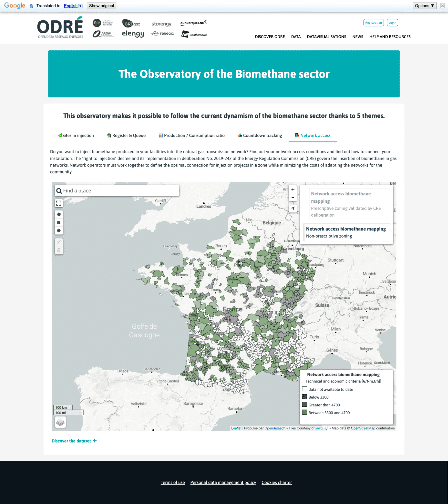Open the Google Translate Options dropdown
448x504 pixels.
(424, 6)
